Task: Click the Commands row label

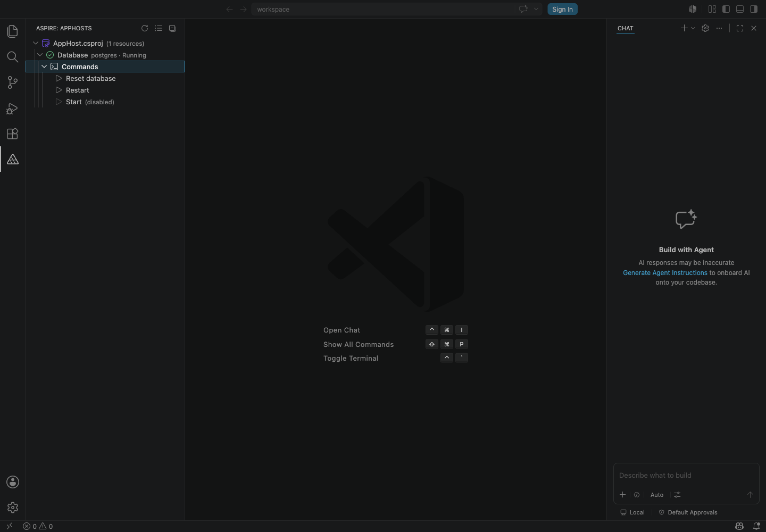Action: coord(80,66)
